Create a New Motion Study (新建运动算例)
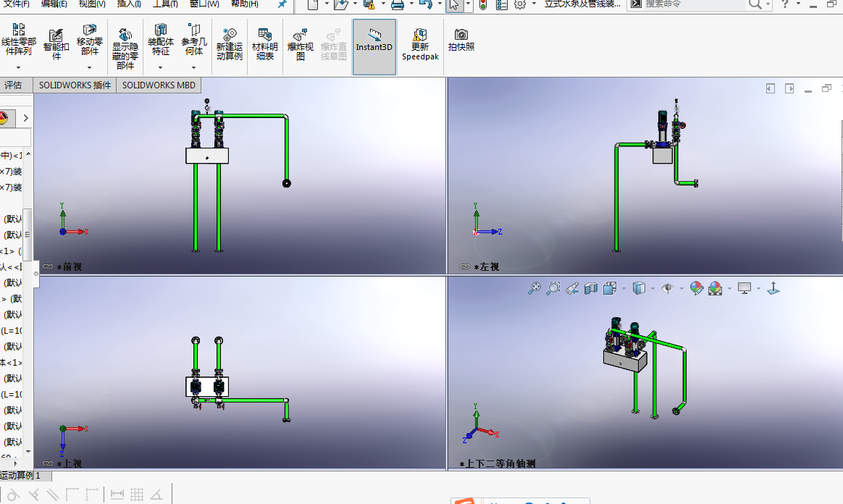 tap(230, 44)
